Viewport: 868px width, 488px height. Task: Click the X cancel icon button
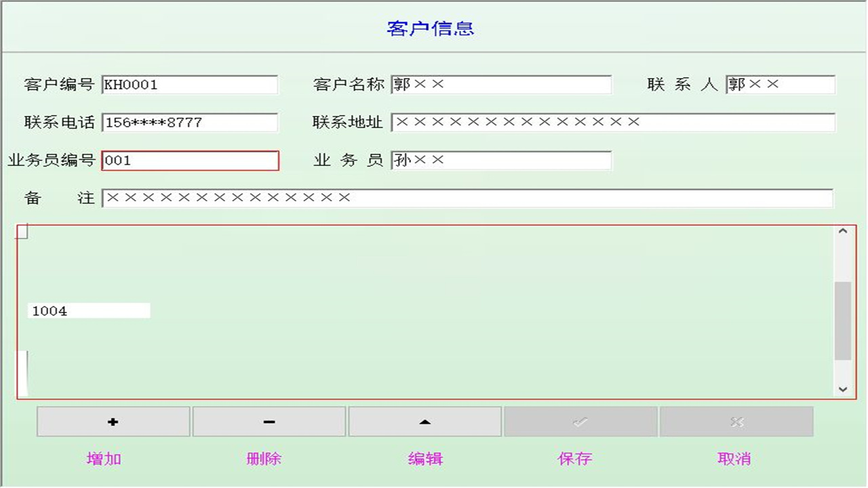pos(735,421)
